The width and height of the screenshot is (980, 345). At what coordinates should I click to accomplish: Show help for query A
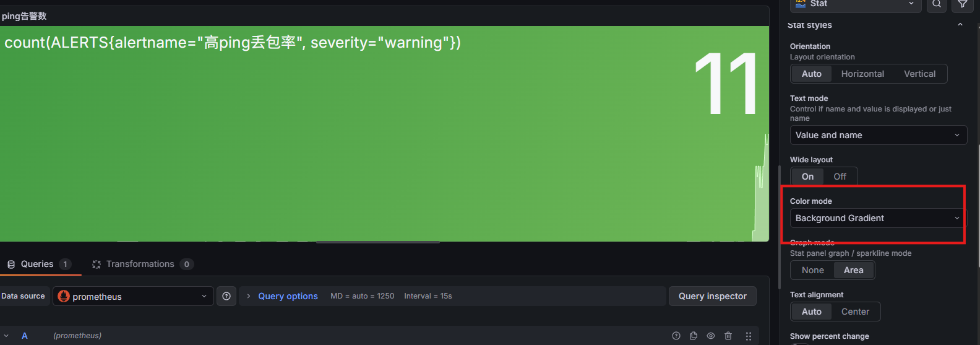click(676, 336)
